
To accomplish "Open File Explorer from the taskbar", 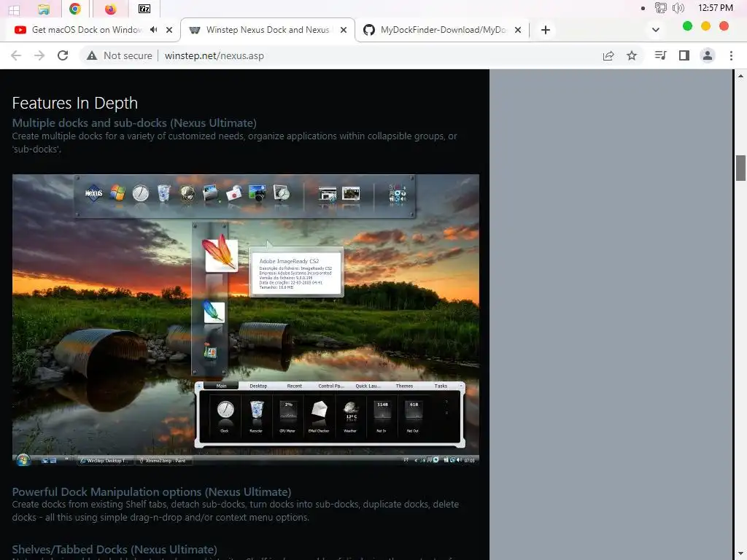I will (x=43, y=9).
